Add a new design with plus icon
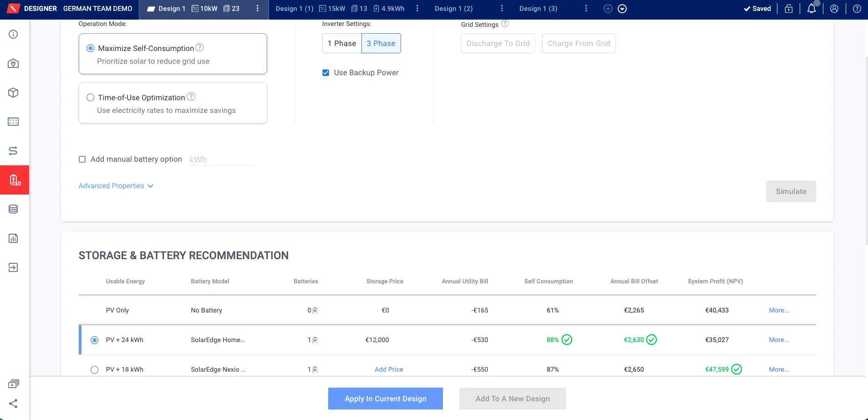 [608, 9]
